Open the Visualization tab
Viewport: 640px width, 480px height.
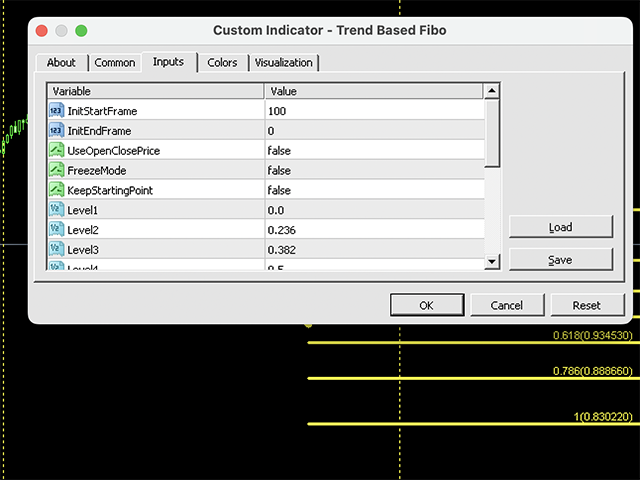click(x=284, y=63)
